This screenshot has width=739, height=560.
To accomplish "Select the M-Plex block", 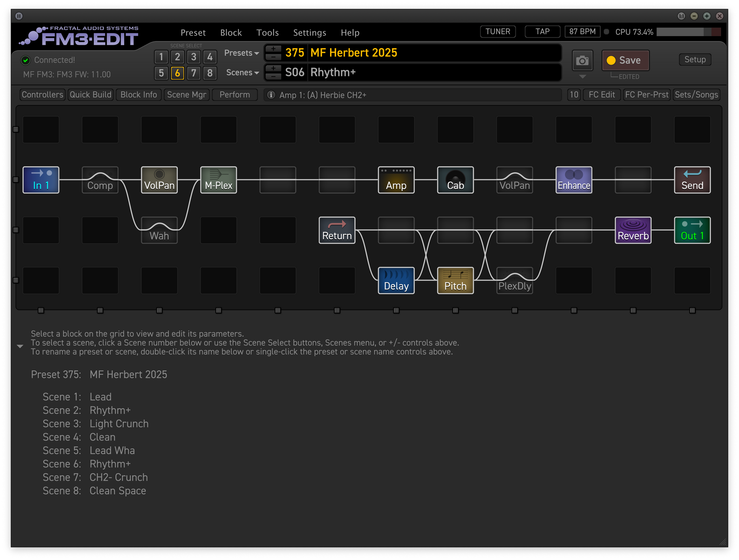I will coord(218,180).
